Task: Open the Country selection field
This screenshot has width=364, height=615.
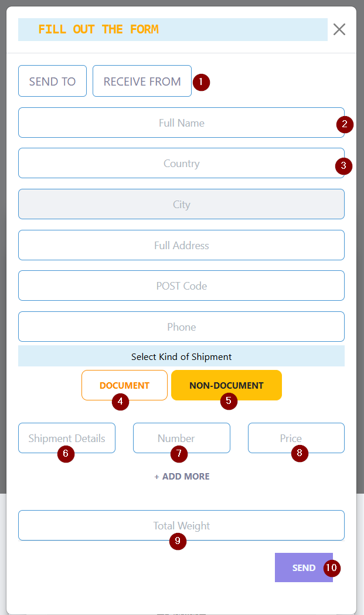Action: pos(181,163)
